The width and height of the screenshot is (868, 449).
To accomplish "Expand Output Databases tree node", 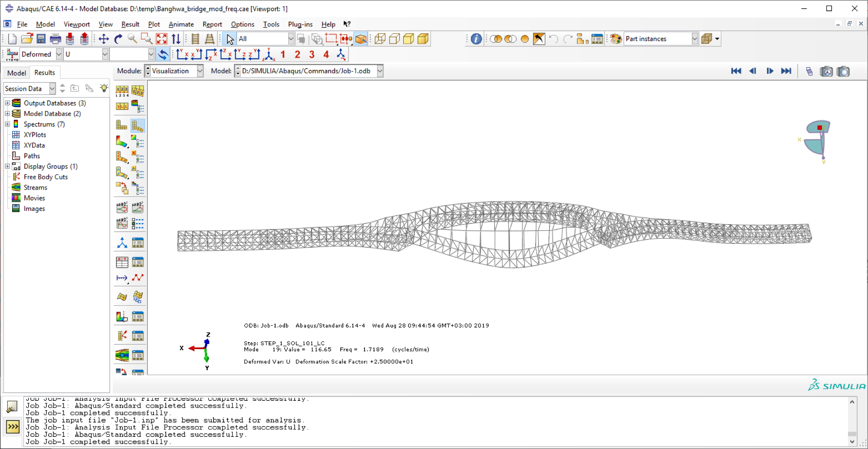I will tap(7, 103).
